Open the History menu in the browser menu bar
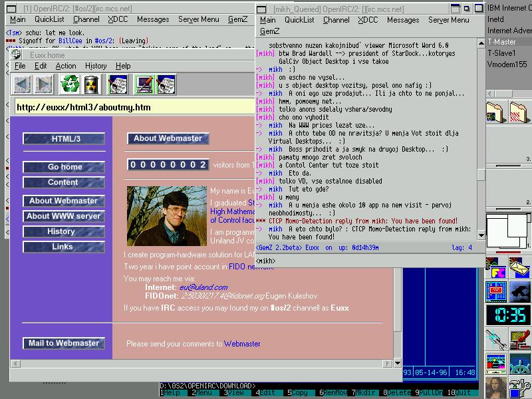Viewport: 532px width, 399px height. point(96,66)
